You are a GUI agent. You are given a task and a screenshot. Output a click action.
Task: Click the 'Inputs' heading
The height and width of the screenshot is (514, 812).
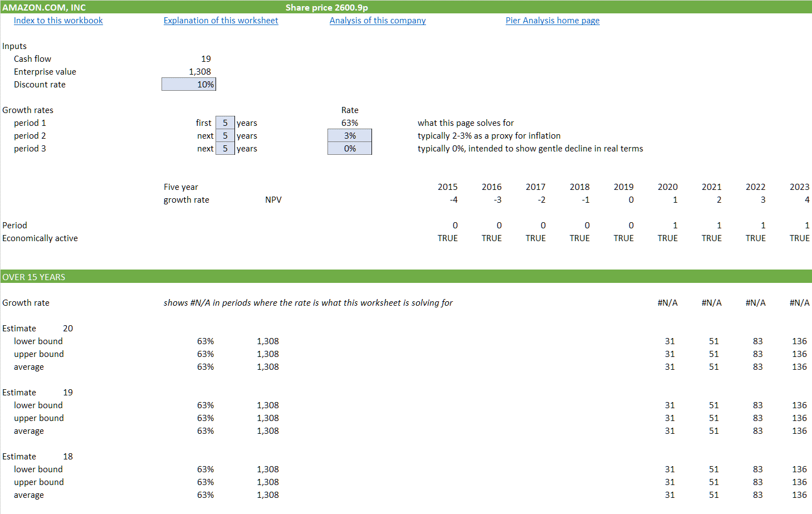[x=14, y=46]
